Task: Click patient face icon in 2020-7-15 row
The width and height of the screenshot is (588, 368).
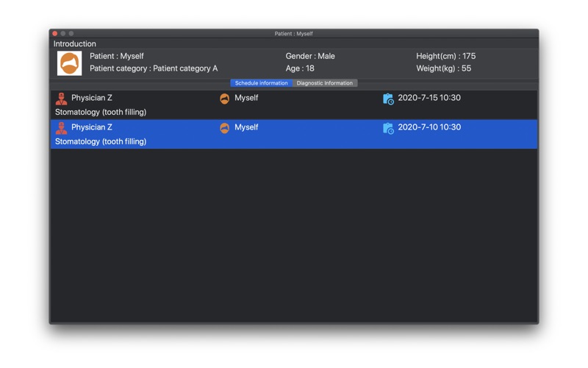Action: point(225,99)
